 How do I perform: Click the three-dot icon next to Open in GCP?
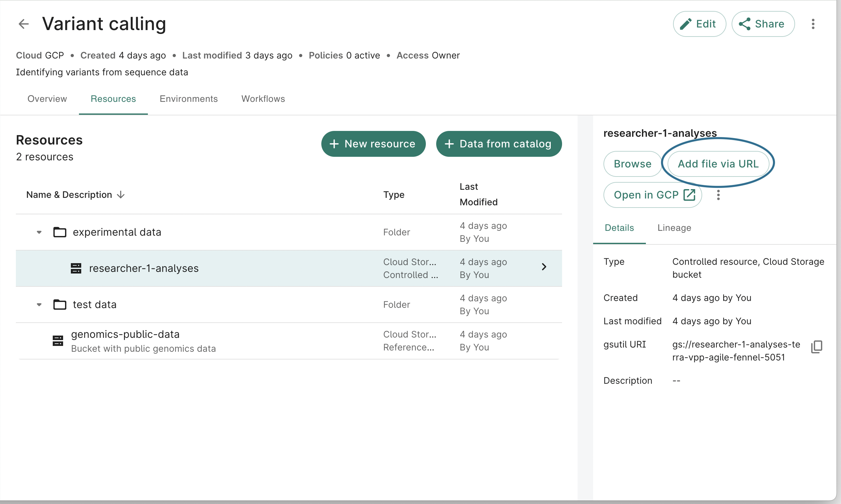point(719,194)
